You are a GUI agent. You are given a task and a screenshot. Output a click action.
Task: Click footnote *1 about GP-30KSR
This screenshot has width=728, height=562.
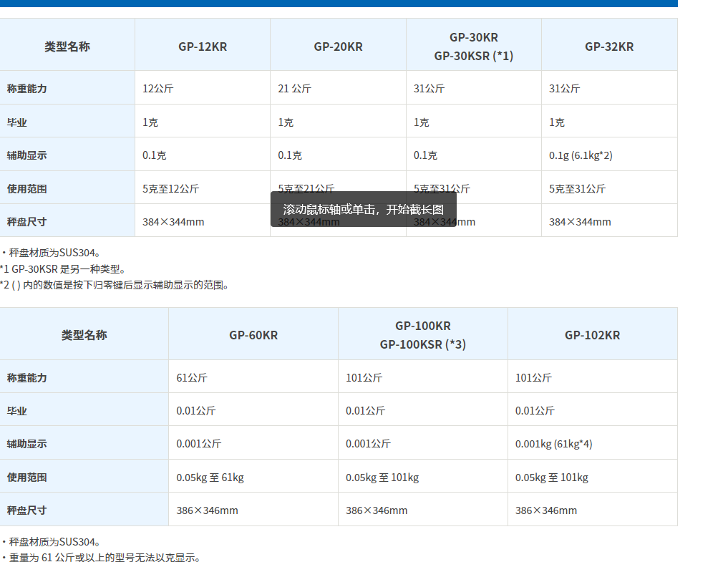(x=63, y=269)
